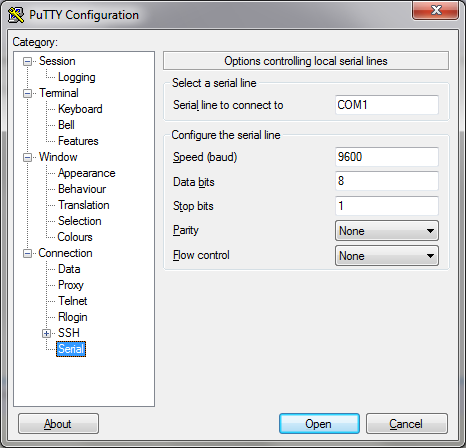Open Features settings category
Image resolution: width=466 pixels, height=448 pixels.
coord(78,141)
